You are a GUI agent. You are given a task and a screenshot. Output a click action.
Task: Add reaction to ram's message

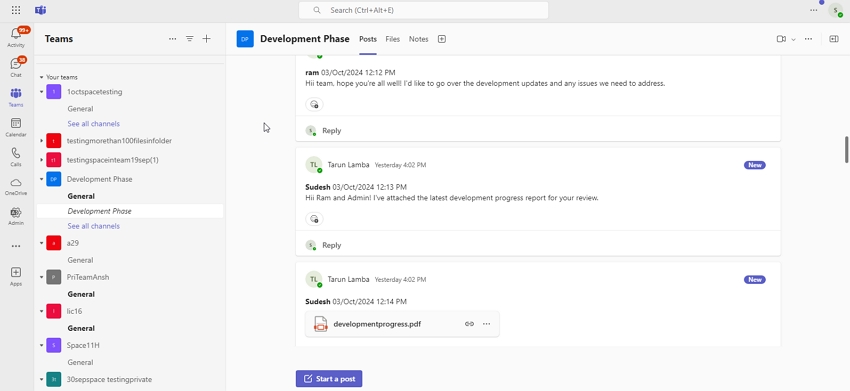(x=314, y=104)
